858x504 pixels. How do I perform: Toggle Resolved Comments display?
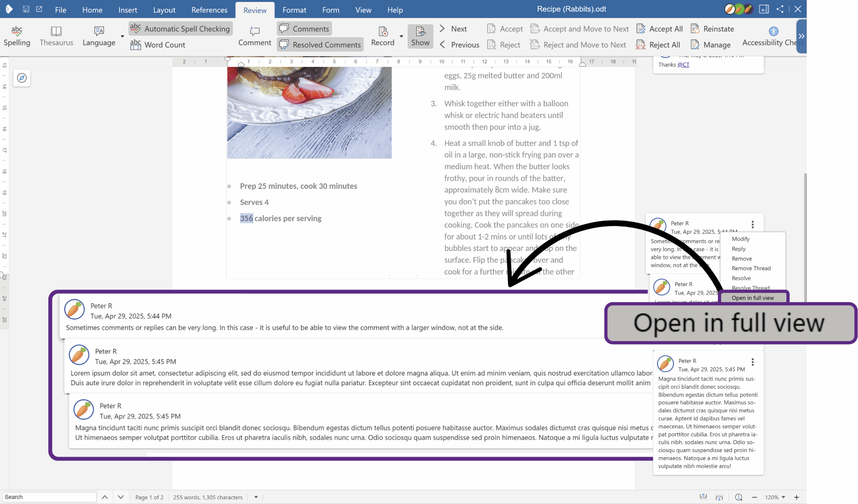pos(320,45)
